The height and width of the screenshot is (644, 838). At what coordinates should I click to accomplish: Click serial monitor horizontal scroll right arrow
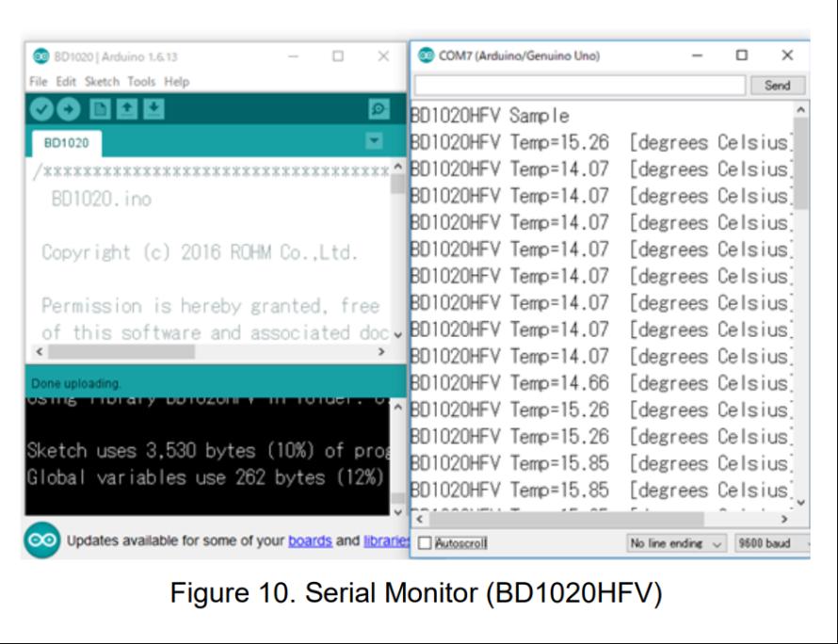click(x=784, y=519)
